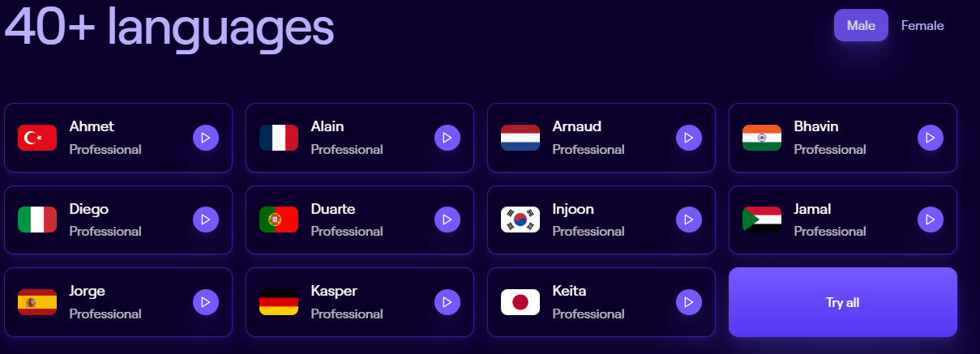The image size is (980, 354).
Task: Click the play button for Jorge
Action: pos(206,302)
